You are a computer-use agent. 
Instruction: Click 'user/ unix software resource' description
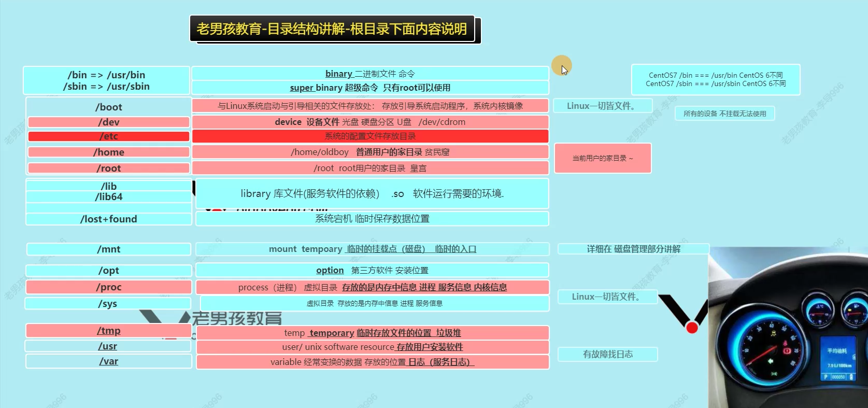[373, 347]
